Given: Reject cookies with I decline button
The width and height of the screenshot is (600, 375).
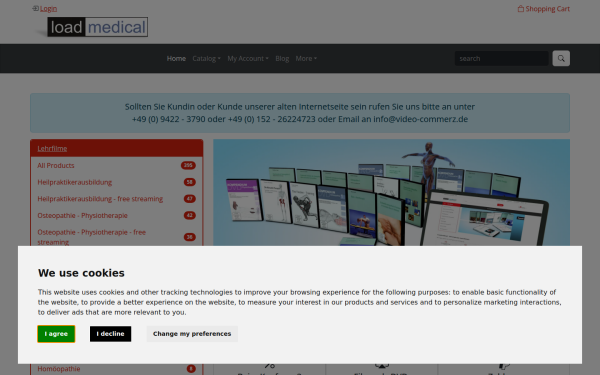Looking at the screenshot, I should [111, 334].
